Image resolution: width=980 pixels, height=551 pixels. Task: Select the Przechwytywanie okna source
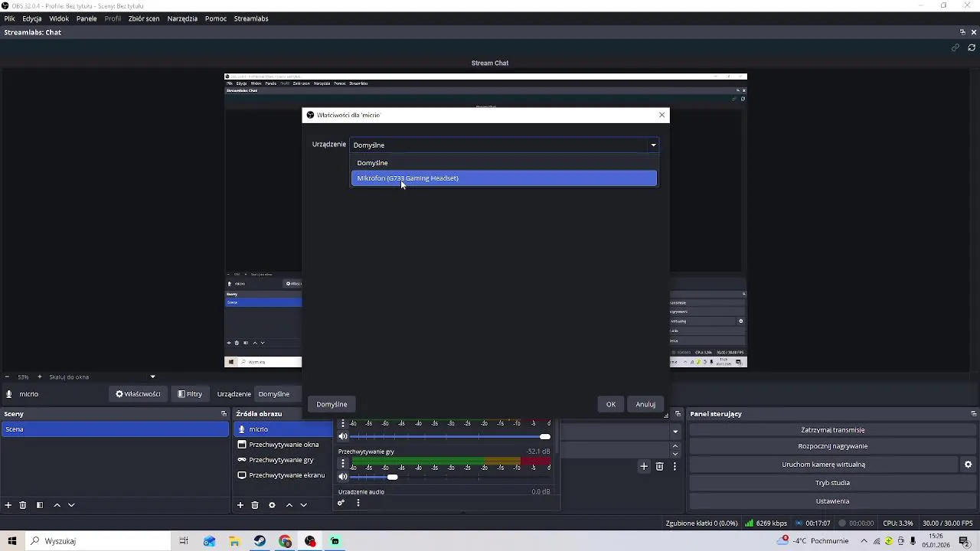[283, 445]
